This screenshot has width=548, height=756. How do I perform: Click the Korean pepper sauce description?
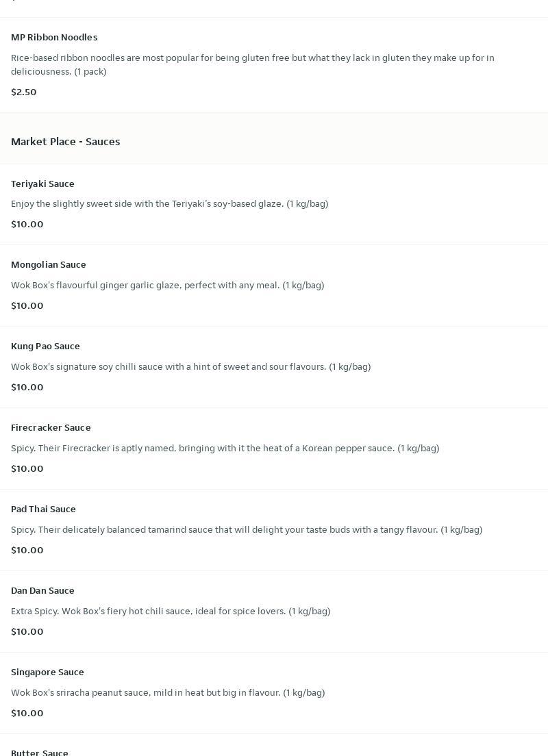225,449
